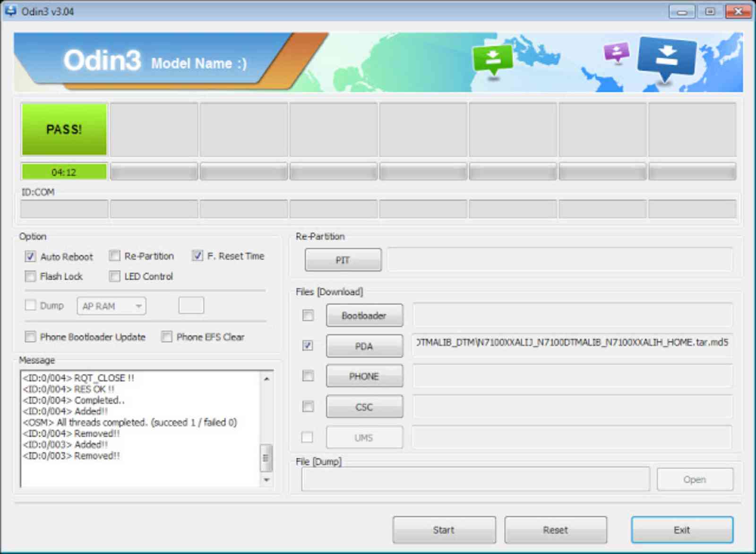The image size is (756, 554).
Task: Open the AP RAM dropdown
Action: coord(112,306)
